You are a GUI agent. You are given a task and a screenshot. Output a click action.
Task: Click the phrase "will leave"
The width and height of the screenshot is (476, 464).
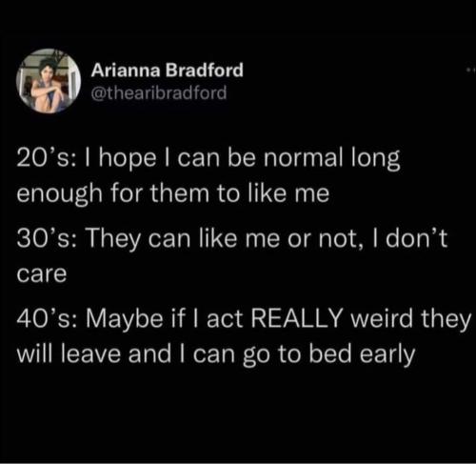(x=69, y=354)
